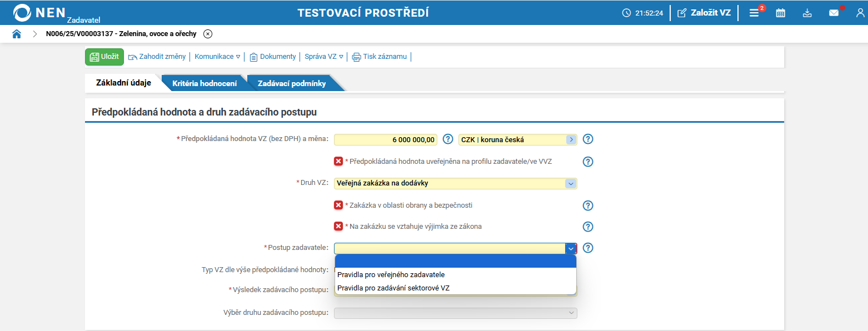Toggle 'Předpokládaná hodnota uveřejněna na profilu' checkbox
The width and height of the screenshot is (868, 331).
tap(338, 161)
